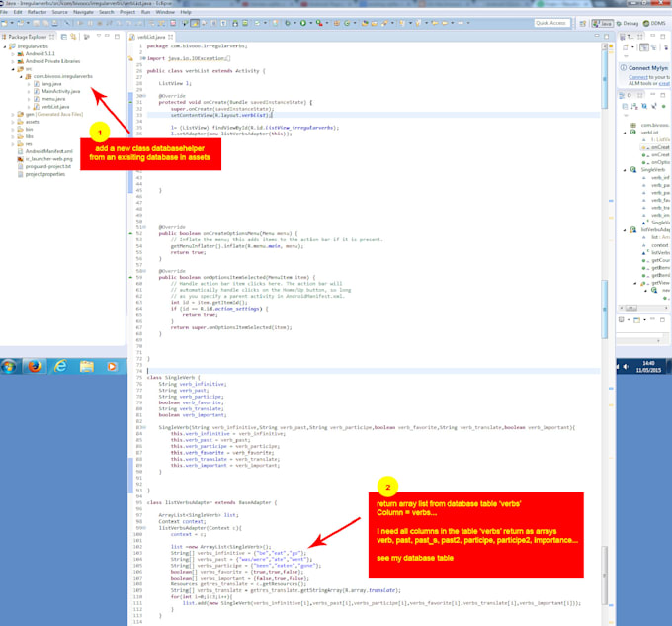Click the Forward navigation arrow in toolbar

click(x=461, y=23)
